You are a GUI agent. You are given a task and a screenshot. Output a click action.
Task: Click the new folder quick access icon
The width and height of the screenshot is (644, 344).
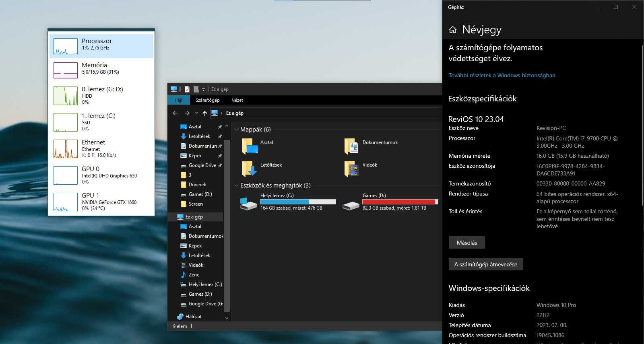click(196, 89)
